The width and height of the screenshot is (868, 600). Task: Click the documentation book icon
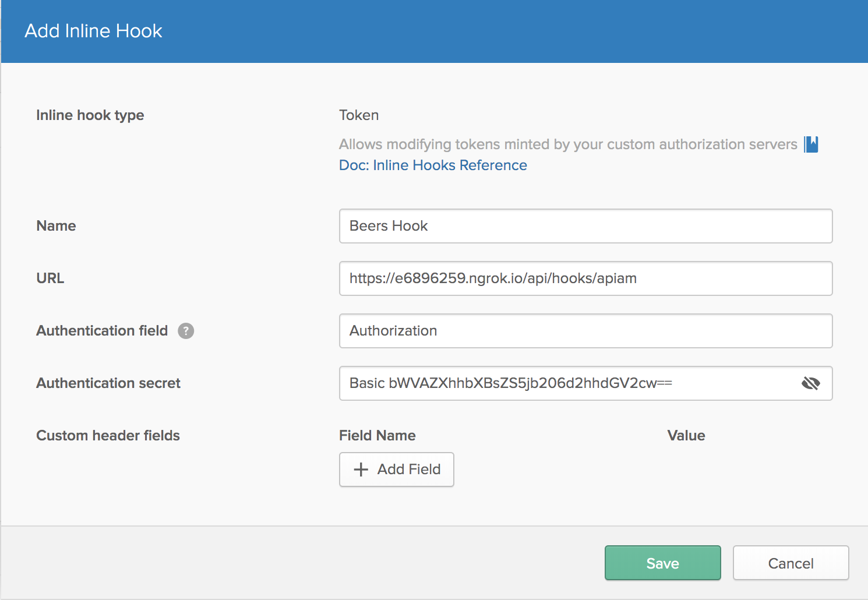pyautogui.click(x=811, y=144)
